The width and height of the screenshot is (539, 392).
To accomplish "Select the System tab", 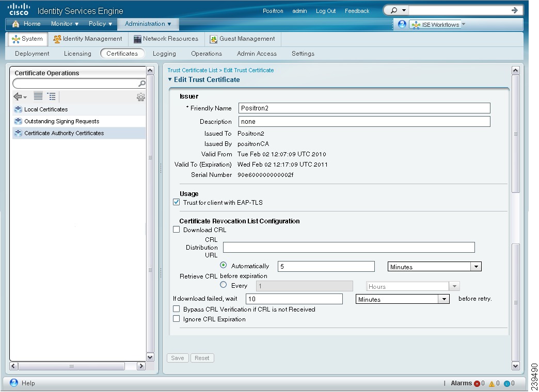I will (27, 39).
